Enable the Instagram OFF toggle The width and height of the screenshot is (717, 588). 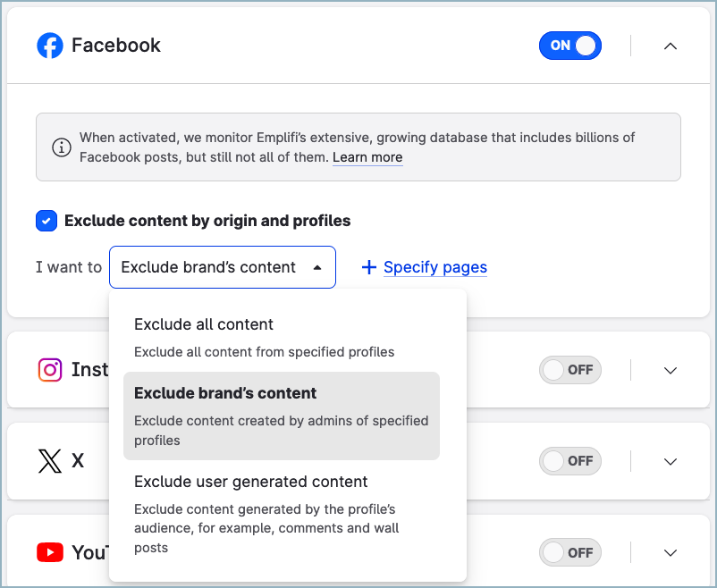point(569,369)
